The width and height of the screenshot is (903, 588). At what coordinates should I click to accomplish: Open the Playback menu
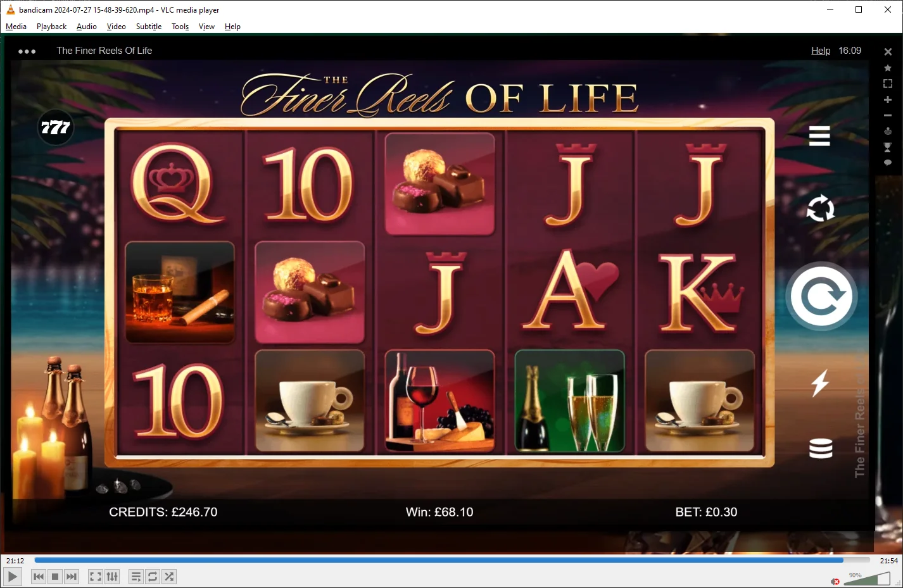51,27
